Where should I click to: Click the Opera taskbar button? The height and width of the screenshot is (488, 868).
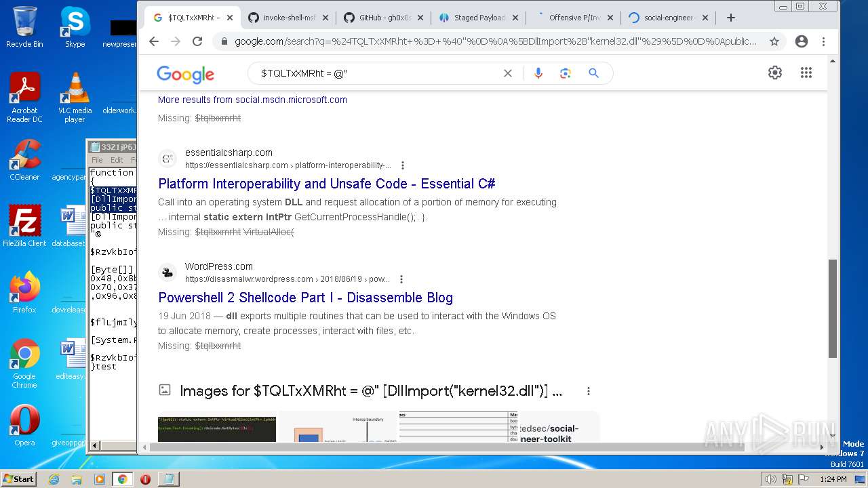(x=145, y=479)
